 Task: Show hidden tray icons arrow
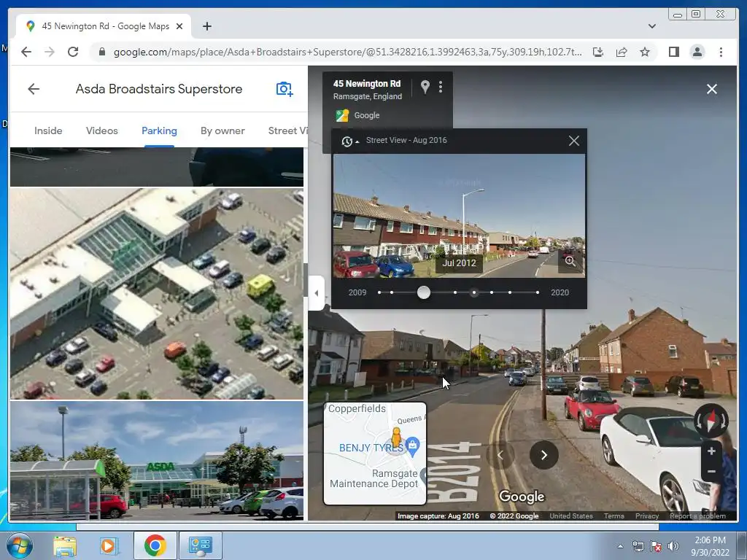(x=620, y=546)
